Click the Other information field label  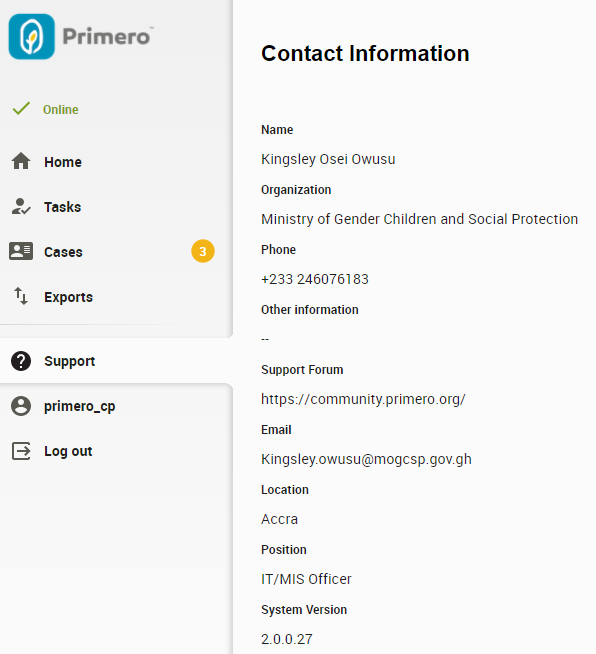pyautogui.click(x=310, y=310)
